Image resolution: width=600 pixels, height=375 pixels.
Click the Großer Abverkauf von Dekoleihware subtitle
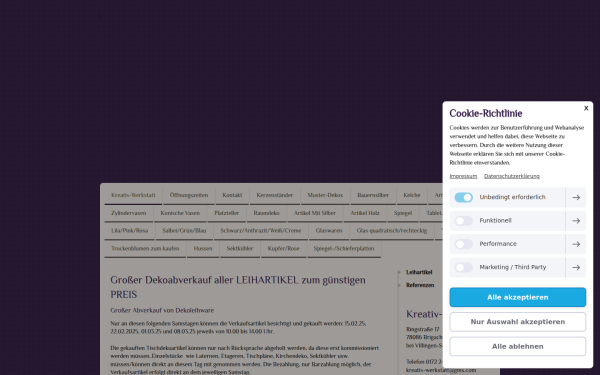pos(162,310)
